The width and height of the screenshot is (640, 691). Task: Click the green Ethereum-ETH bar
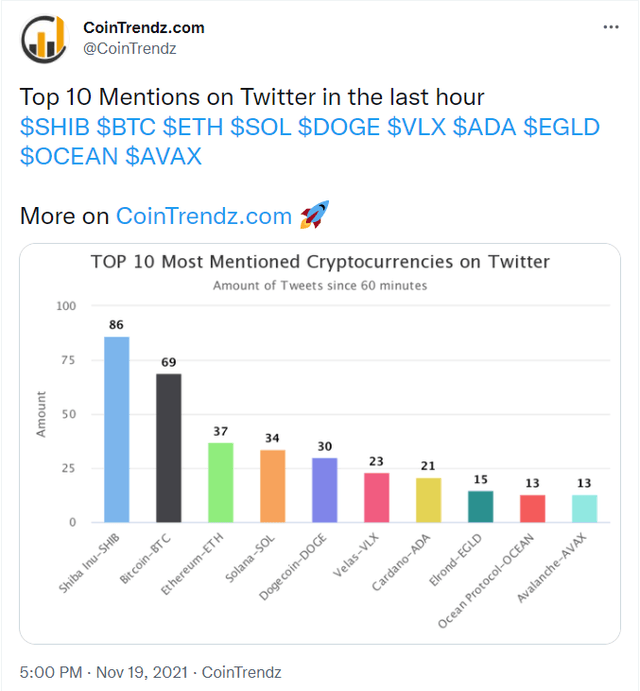[x=221, y=482]
